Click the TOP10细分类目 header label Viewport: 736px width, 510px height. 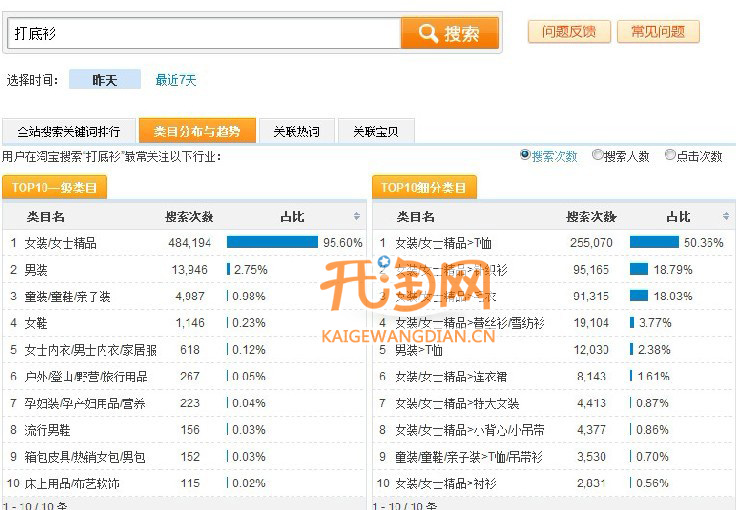[424, 187]
